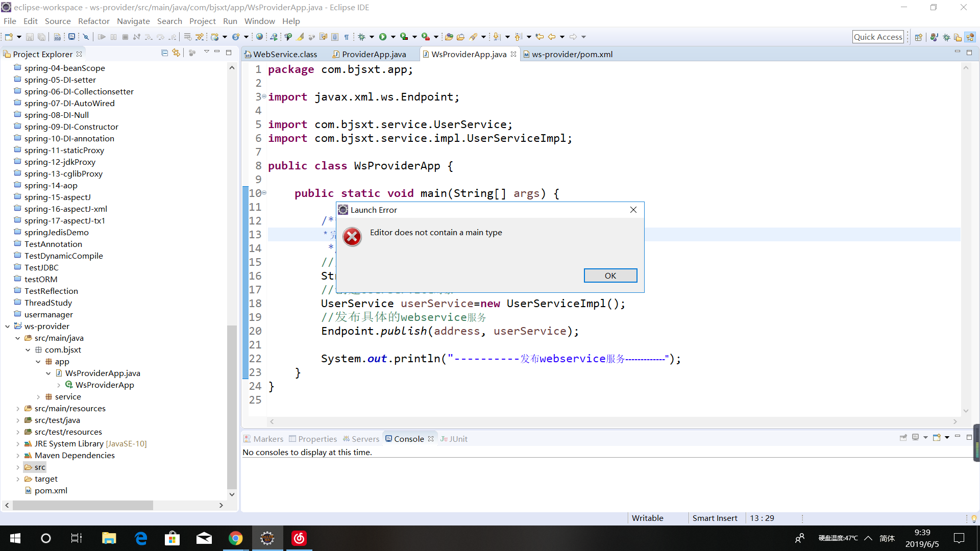
Task: Click the red error icon in Launch Error dialog
Action: click(352, 237)
